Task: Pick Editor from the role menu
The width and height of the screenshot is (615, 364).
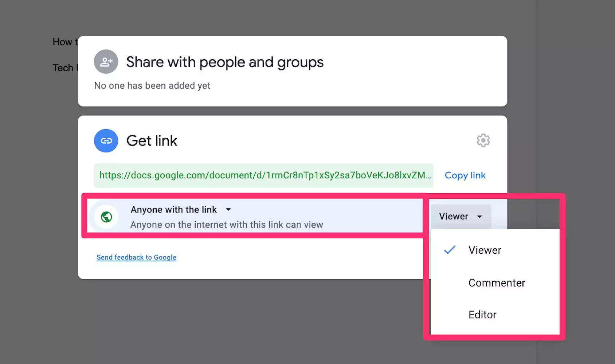Action: click(482, 314)
